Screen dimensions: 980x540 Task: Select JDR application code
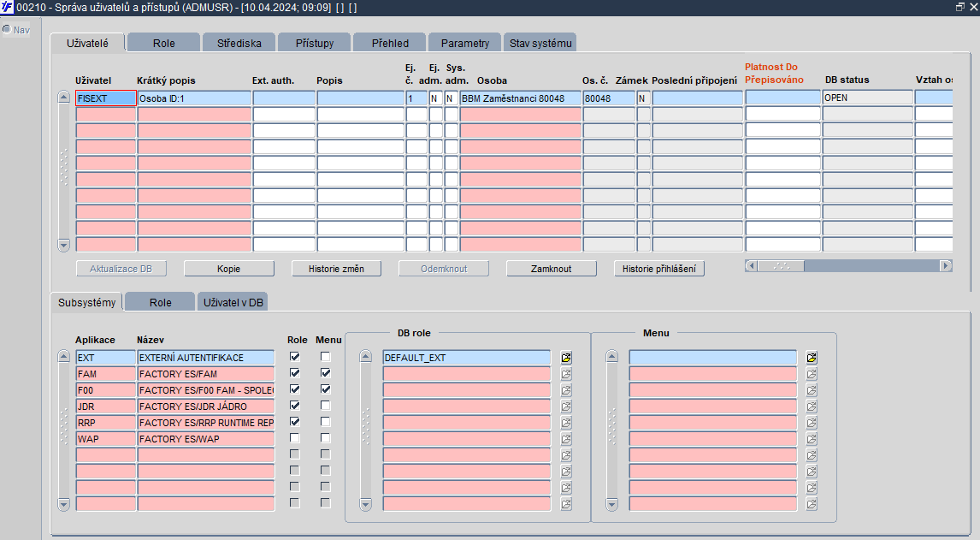coord(106,406)
